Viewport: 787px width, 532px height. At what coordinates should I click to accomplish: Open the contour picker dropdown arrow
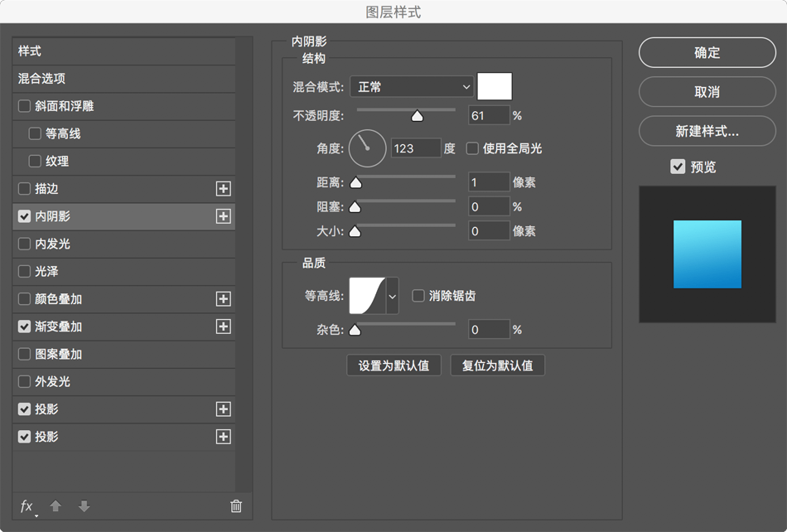pos(393,296)
